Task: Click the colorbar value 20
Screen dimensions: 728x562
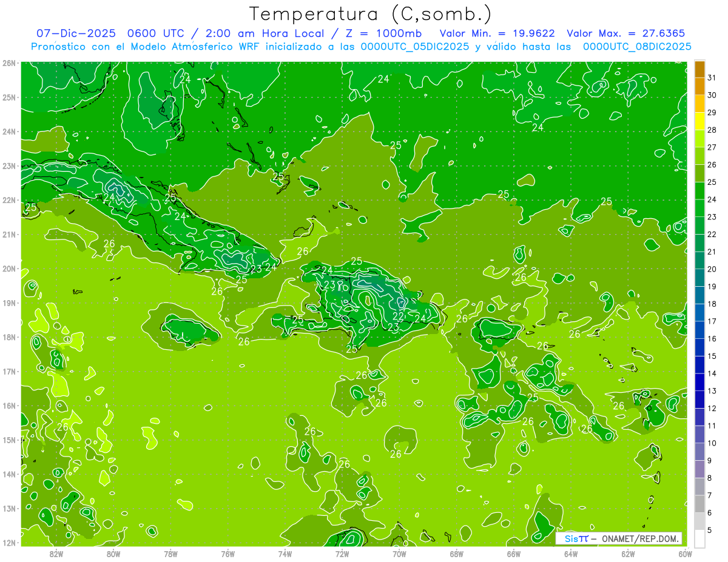Action: point(712,269)
